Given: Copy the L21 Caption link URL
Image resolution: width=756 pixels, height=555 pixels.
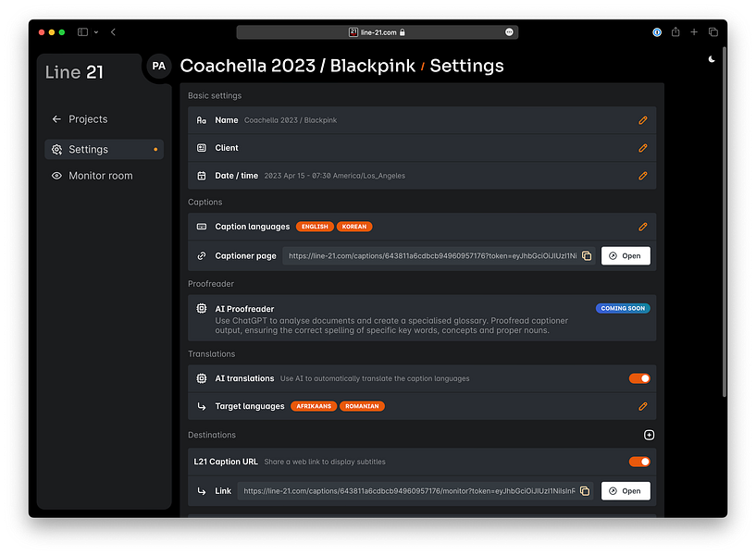Looking at the screenshot, I should pos(585,491).
